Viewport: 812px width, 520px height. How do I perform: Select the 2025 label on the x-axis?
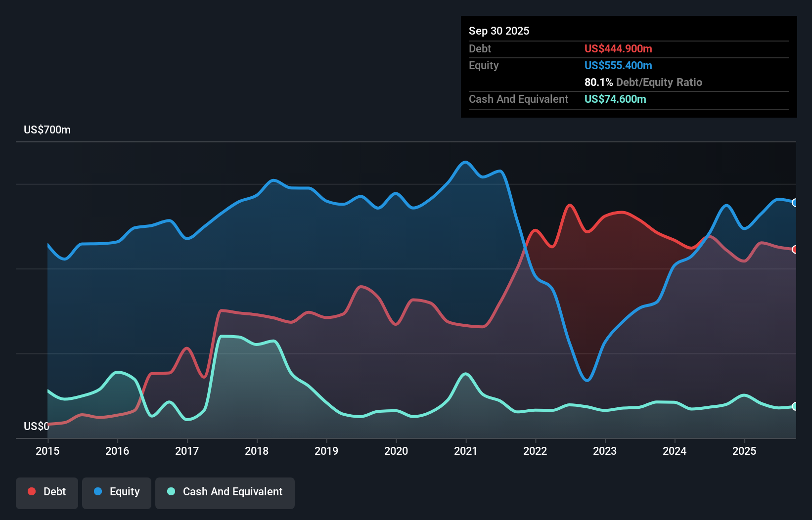(745, 451)
